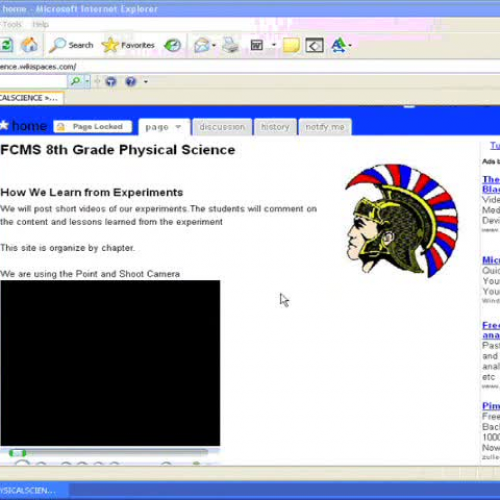
Task: Open the Tools menu
Action: (11, 24)
